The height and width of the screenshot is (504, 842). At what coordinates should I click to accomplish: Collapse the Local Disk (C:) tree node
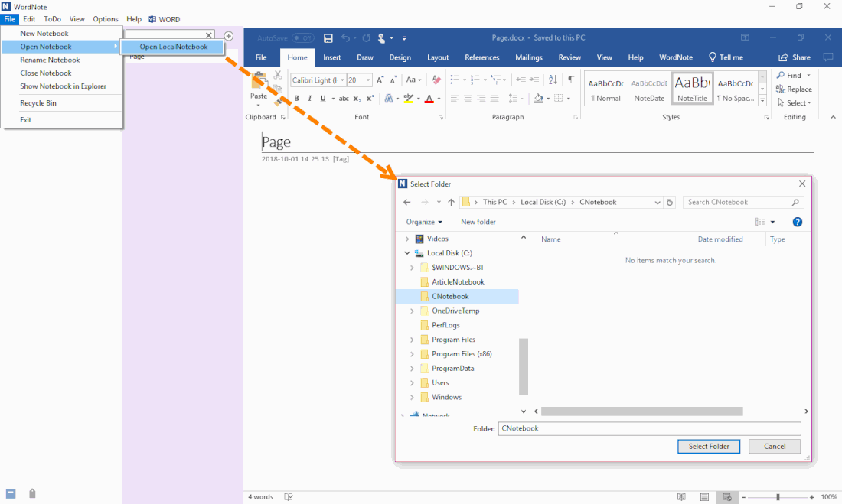click(x=407, y=253)
